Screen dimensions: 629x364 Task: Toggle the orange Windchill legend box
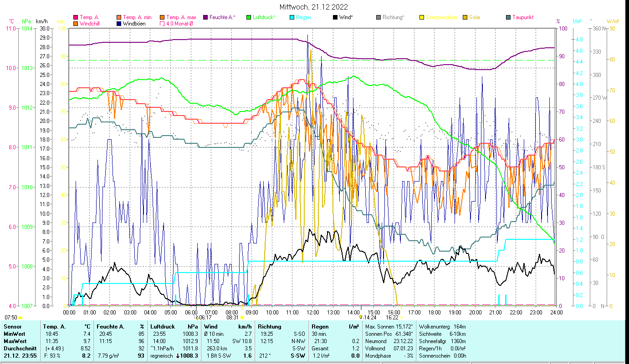[x=76, y=24]
